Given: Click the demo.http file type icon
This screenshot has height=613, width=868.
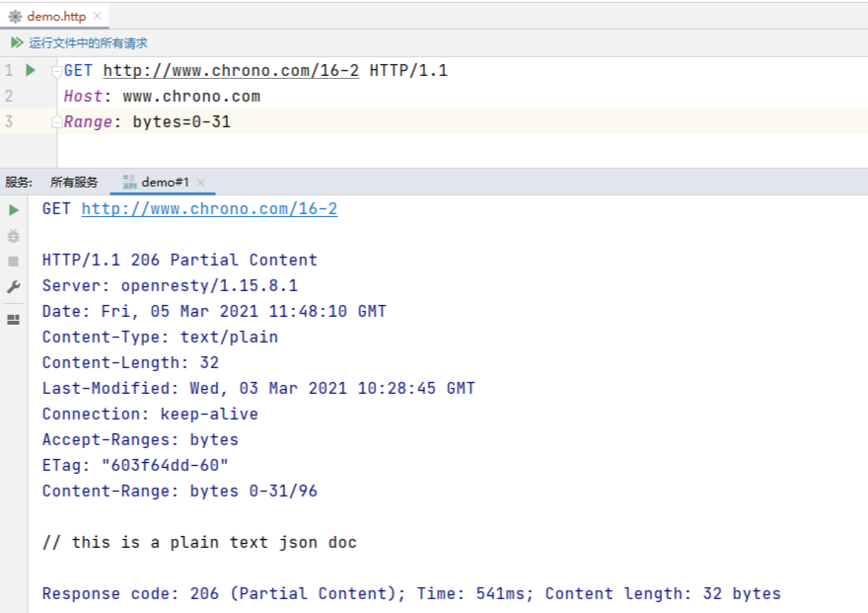Looking at the screenshot, I should tap(15, 17).
